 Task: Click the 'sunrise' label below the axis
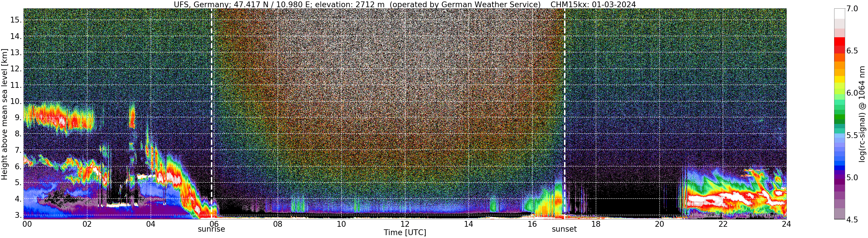click(x=211, y=229)
